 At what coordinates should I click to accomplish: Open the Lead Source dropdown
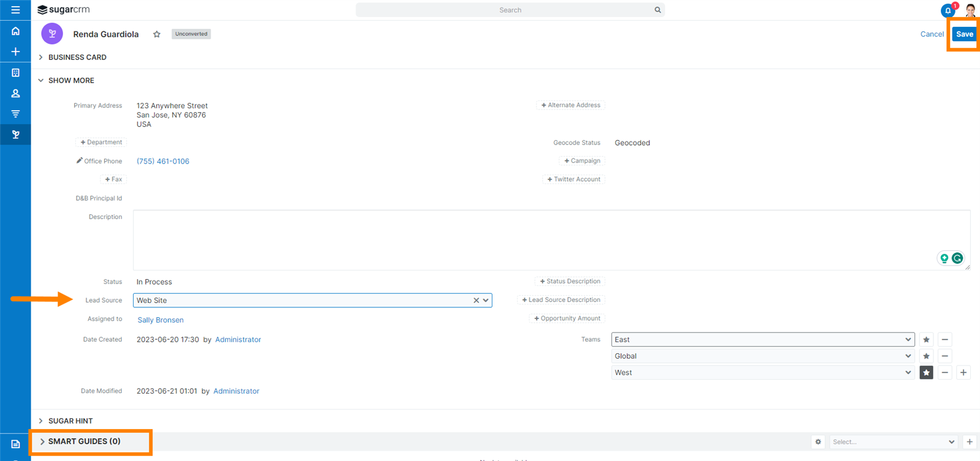(486, 301)
